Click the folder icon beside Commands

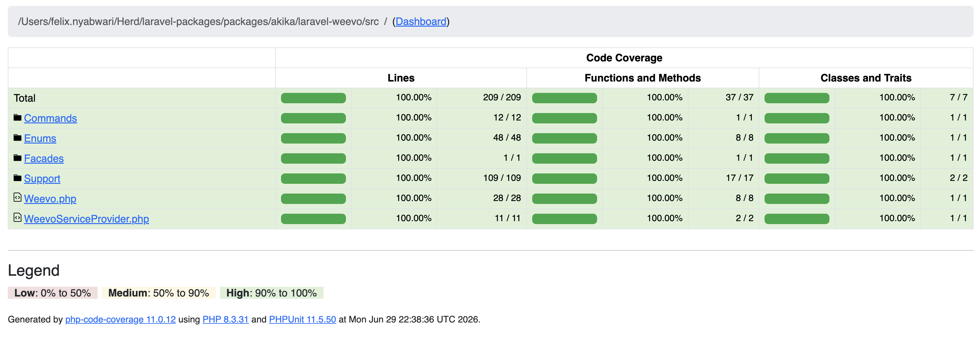[x=18, y=118]
